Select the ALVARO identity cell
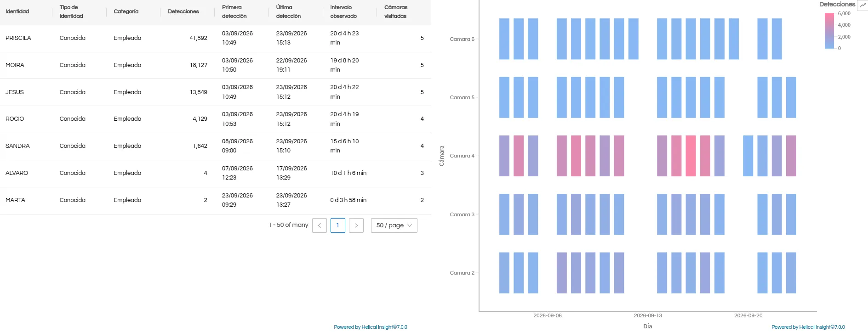868x332 pixels. coord(17,173)
